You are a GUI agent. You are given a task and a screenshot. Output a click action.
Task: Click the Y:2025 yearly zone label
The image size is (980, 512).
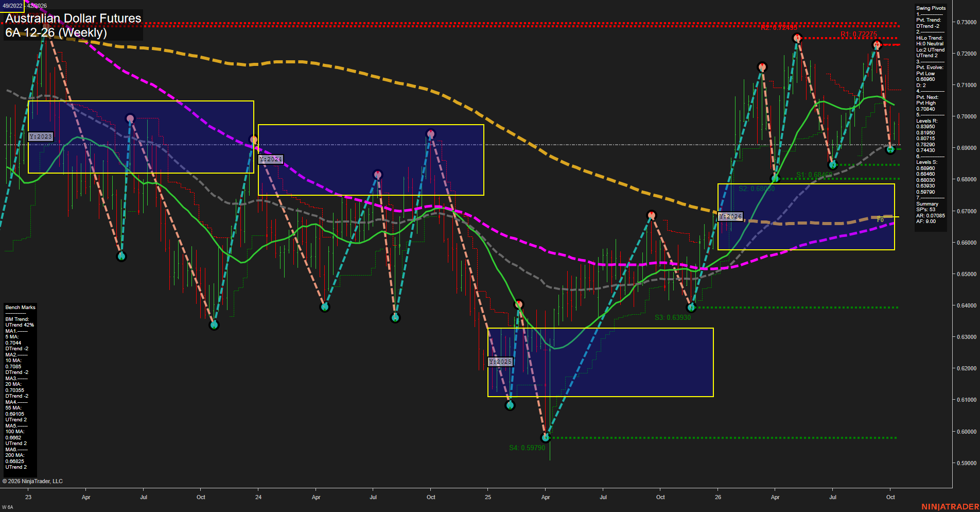pos(500,362)
